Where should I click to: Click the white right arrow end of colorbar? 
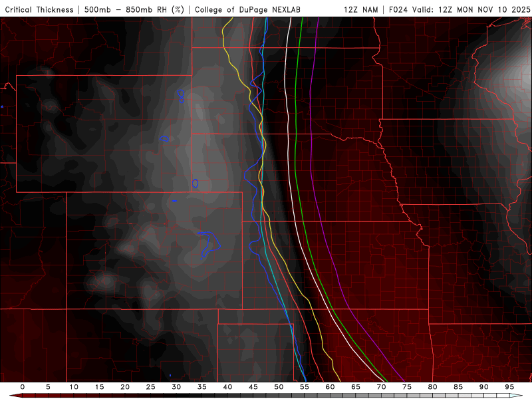(517, 396)
